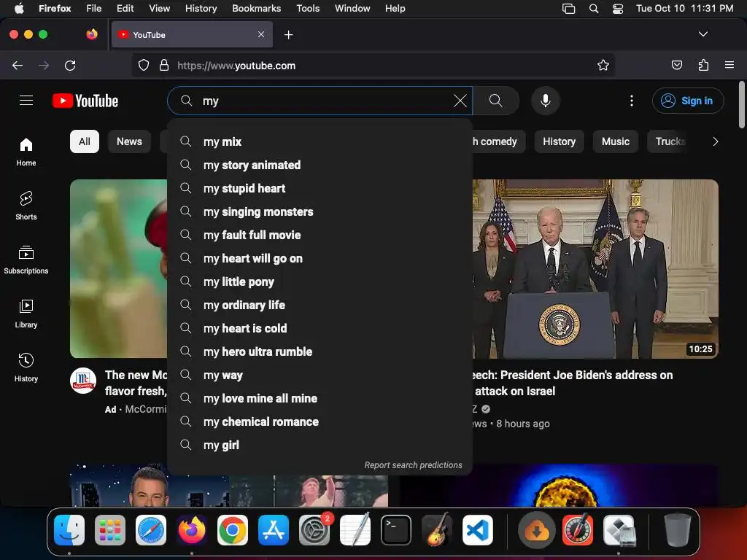Image resolution: width=747 pixels, height=560 pixels.
Task: Open Visual Studio Code from the Dock
Action: pos(477,530)
